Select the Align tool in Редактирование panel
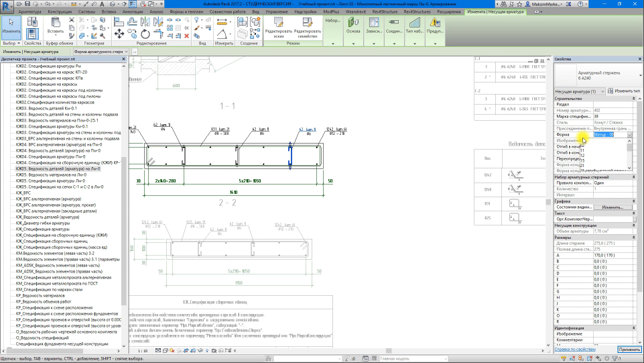Viewport: 644px width, 363px height. coord(119,21)
